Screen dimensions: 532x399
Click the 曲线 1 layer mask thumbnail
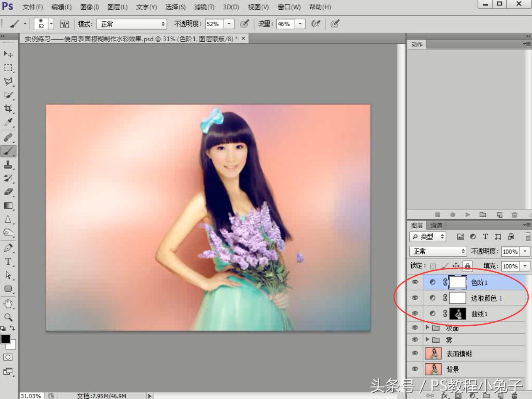(458, 314)
